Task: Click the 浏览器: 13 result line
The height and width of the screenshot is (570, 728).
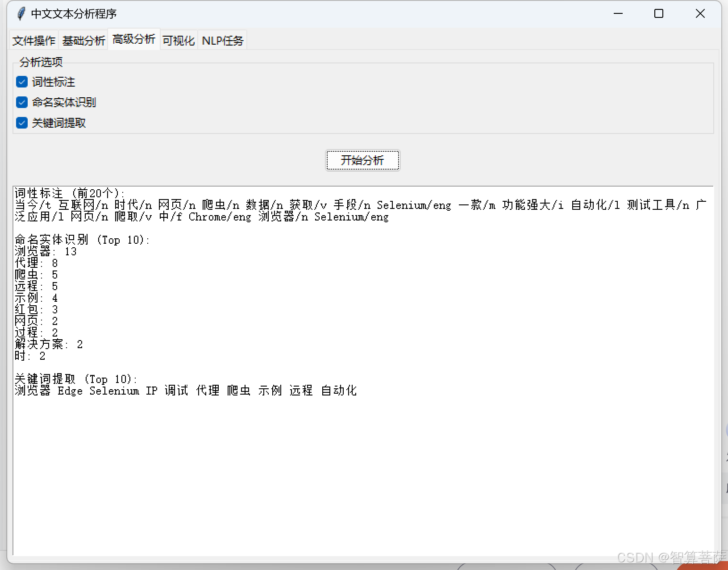Action: pos(46,251)
